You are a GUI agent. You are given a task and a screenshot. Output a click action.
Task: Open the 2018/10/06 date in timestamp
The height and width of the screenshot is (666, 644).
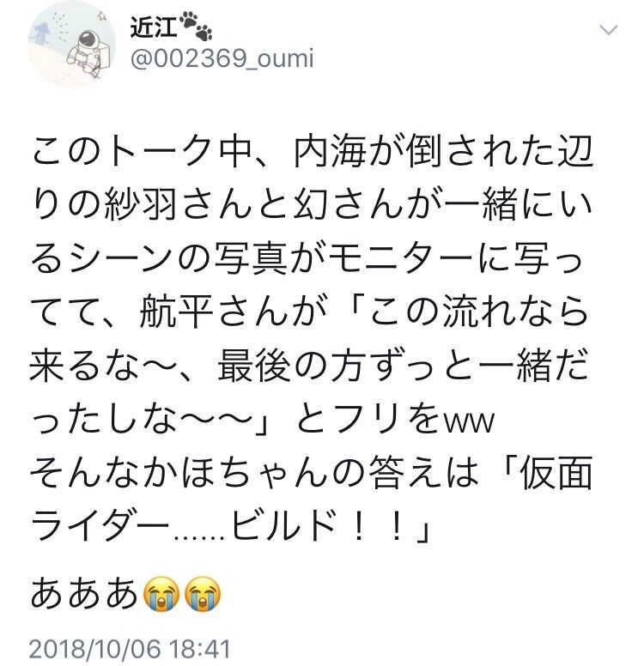coord(94,649)
